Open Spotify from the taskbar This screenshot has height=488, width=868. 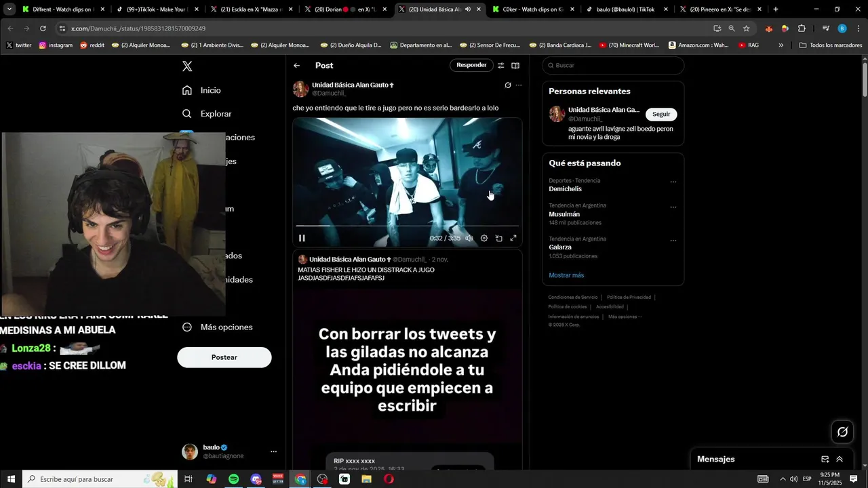pyautogui.click(x=234, y=479)
